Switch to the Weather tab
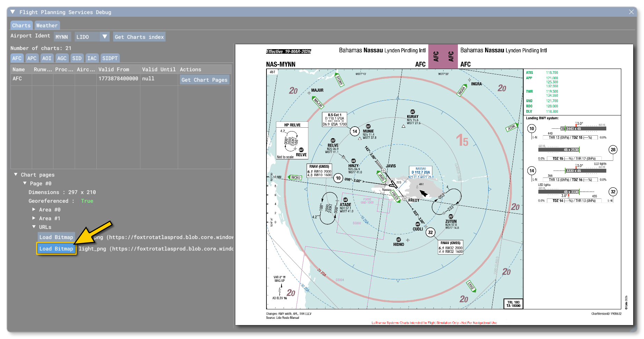 tap(47, 25)
